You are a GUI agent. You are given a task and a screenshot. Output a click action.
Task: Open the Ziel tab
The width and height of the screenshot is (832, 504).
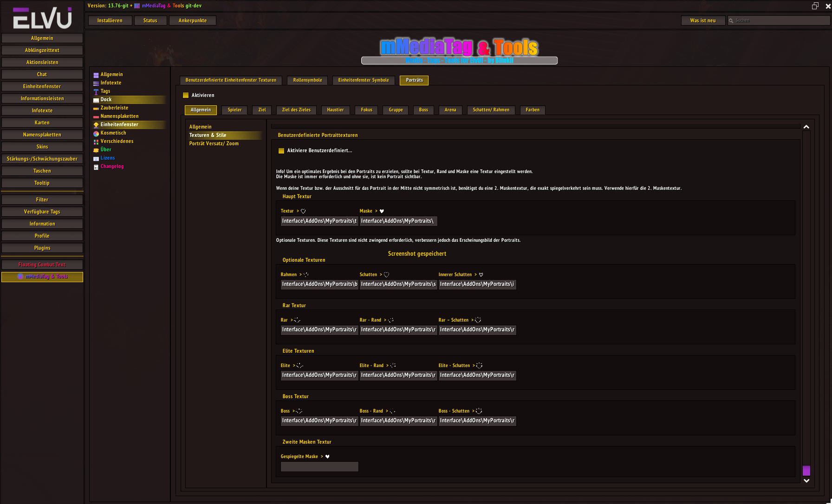point(262,110)
